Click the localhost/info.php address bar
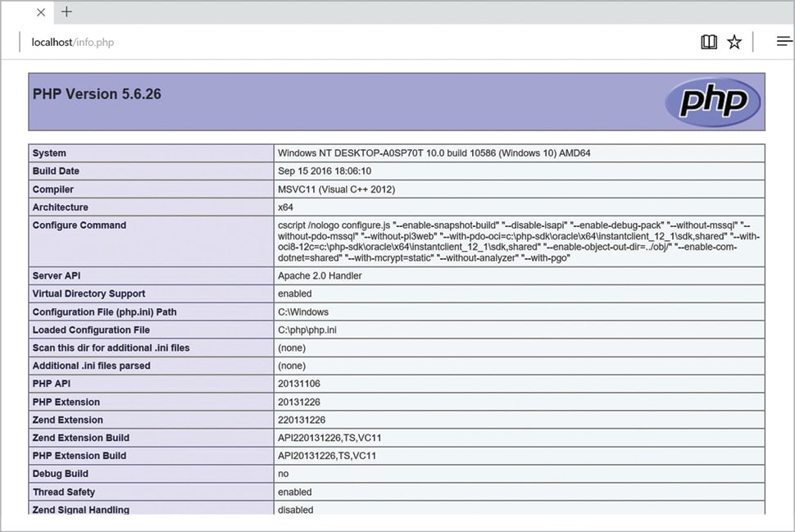This screenshot has width=795, height=532. [72, 42]
